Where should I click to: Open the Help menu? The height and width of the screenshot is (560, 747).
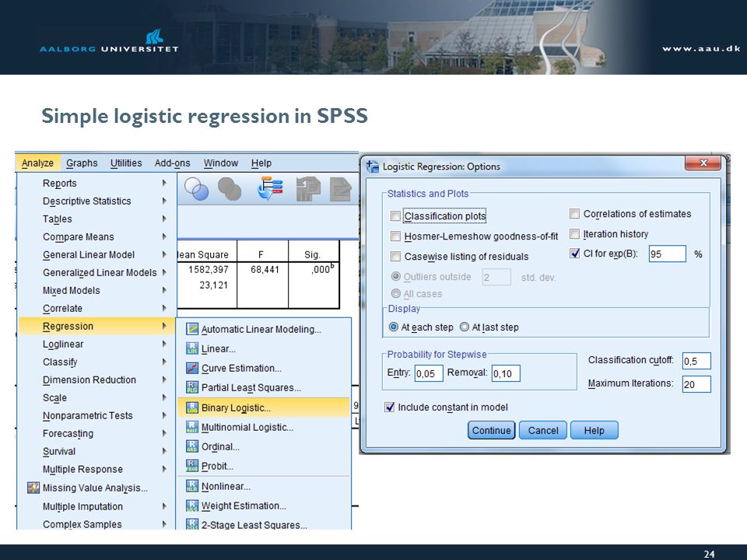(x=261, y=163)
